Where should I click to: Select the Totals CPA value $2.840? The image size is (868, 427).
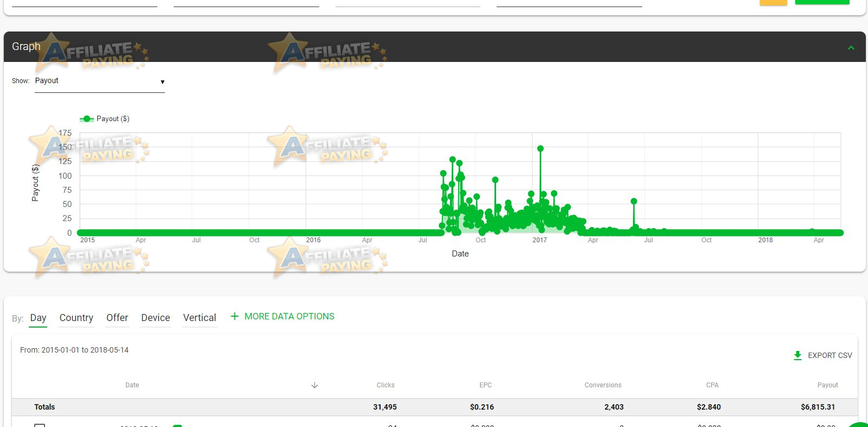[709, 407]
